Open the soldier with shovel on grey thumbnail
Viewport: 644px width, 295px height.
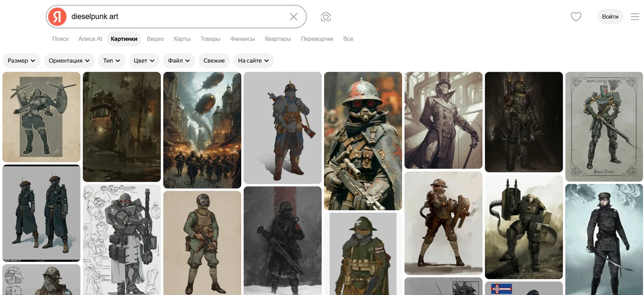pyautogui.click(x=282, y=128)
